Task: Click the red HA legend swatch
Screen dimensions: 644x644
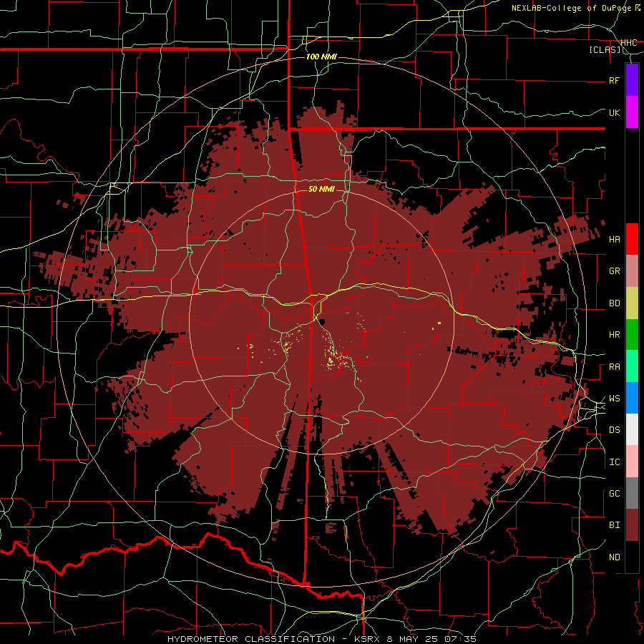Action: tap(632, 239)
